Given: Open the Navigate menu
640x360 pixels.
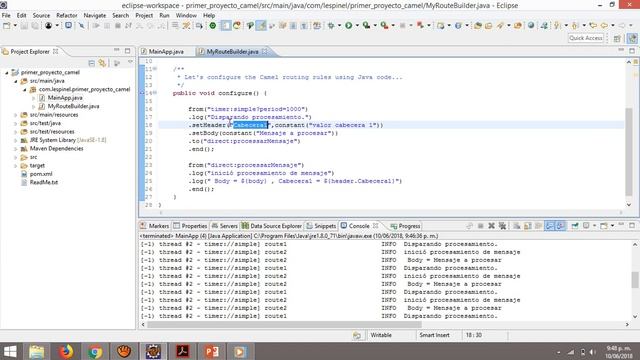Looking at the screenshot, I should pyautogui.click(x=95, y=16).
